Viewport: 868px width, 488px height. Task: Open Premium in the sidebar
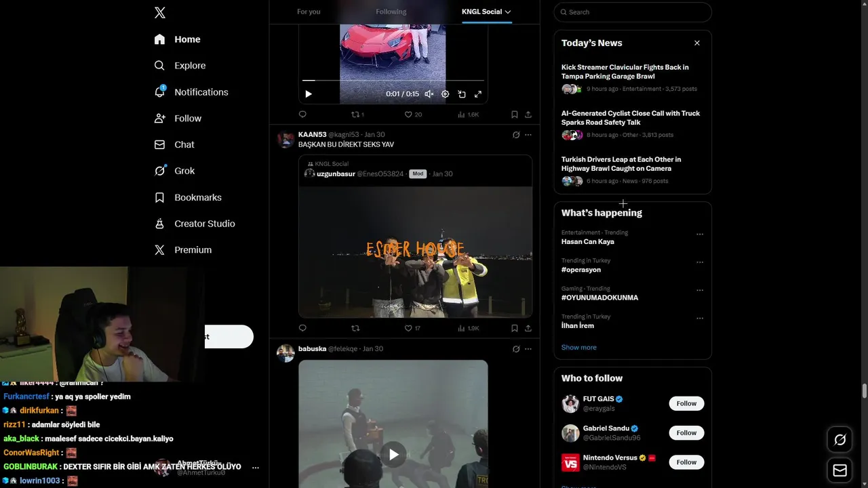pos(184,250)
